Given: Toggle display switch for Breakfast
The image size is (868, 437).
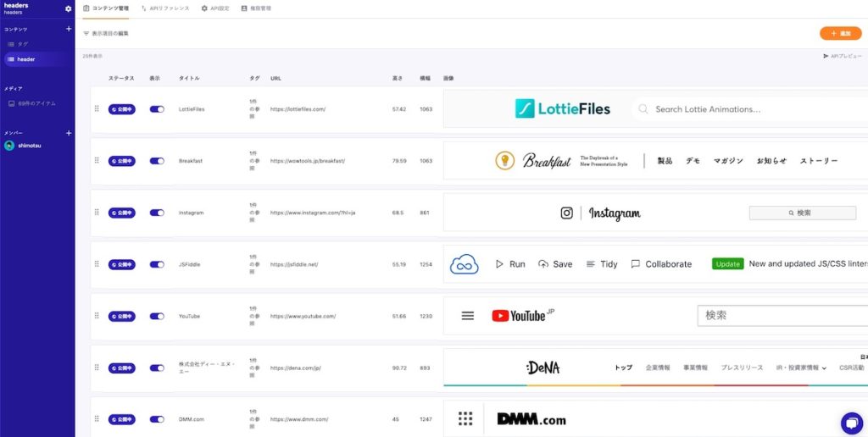Looking at the screenshot, I should coord(157,161).
